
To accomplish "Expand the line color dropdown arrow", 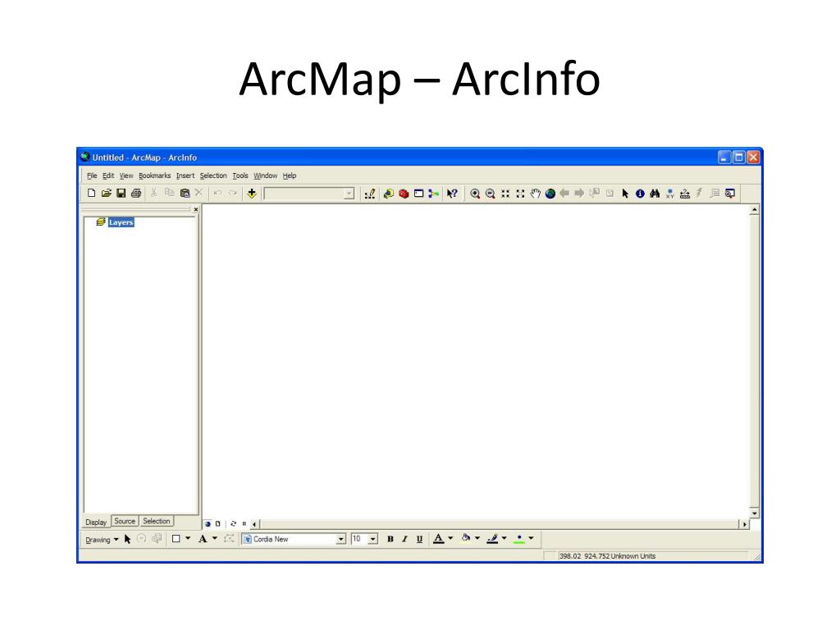I will (x=504, y=538).
